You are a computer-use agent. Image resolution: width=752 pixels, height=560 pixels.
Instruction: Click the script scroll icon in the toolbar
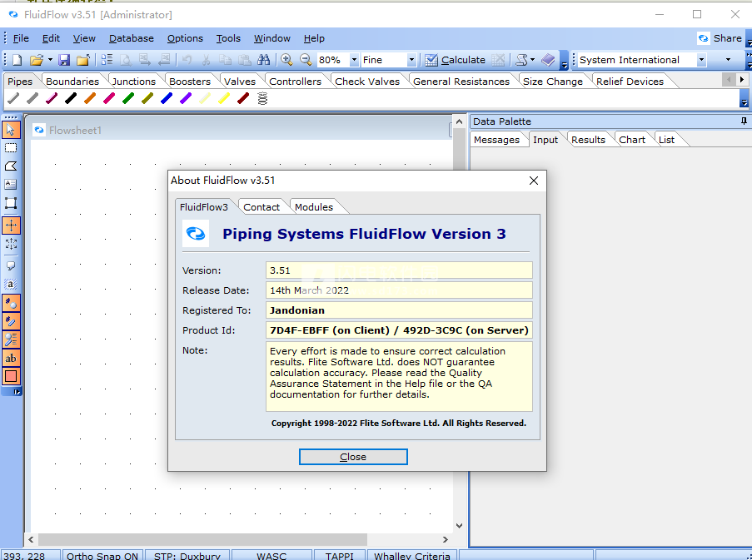pos(522,60)
